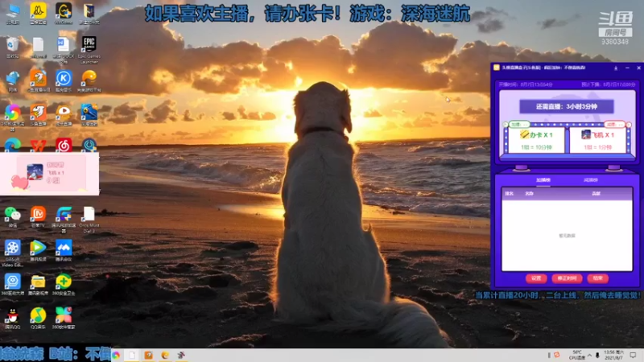Launch the 360 Security Guard shortcut
Screen dimensions: 644x362
tap(64, 284)
